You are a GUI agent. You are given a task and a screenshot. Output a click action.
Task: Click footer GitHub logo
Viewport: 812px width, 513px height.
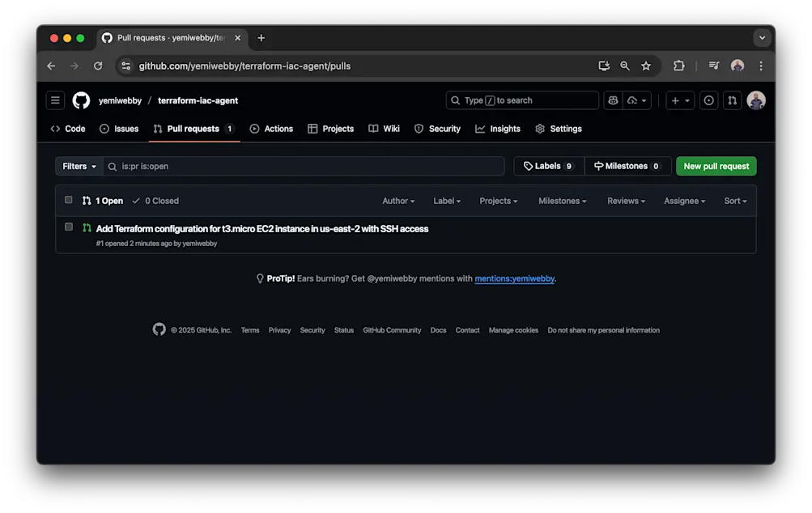point(159,329)
